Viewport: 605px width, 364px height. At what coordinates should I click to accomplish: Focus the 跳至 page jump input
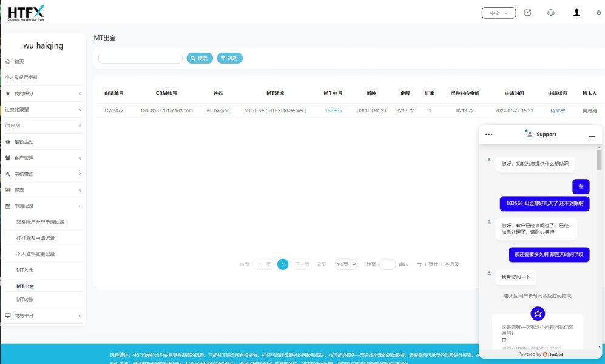pos(387,264)
